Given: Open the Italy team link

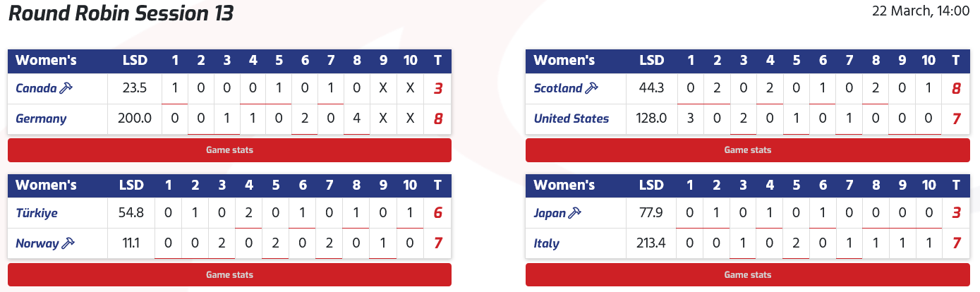Looking at the screenshot, I should 546,243.
